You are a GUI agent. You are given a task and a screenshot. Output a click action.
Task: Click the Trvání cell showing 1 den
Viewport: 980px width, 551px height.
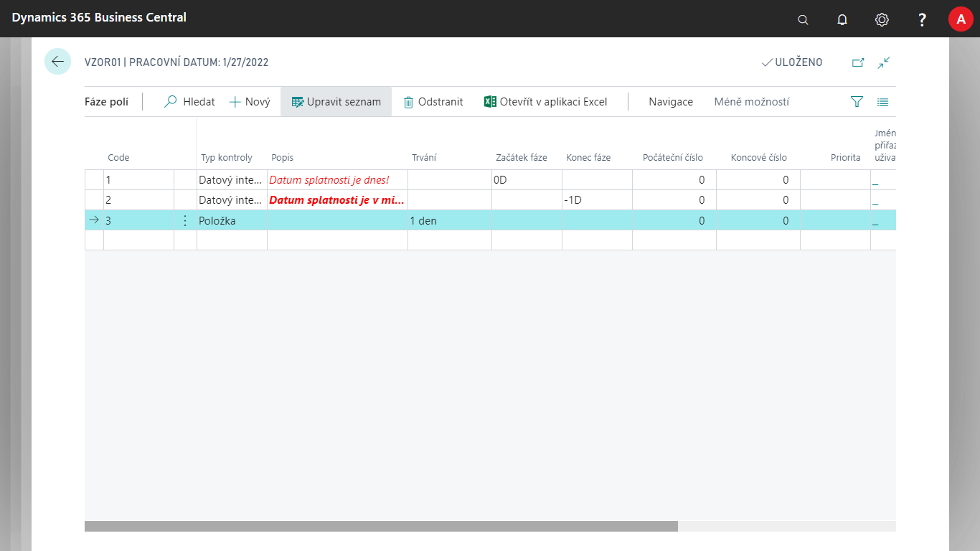(448, 221)
